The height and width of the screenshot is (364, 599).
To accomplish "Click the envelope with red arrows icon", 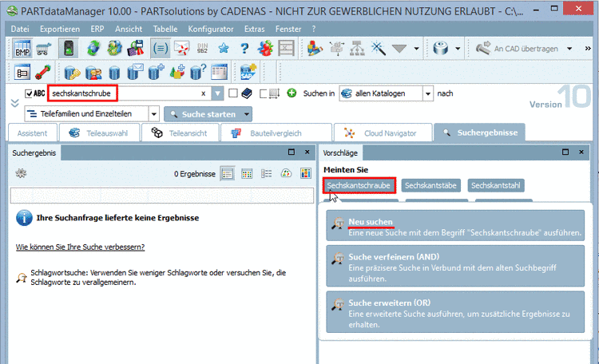I will (182, 49).
